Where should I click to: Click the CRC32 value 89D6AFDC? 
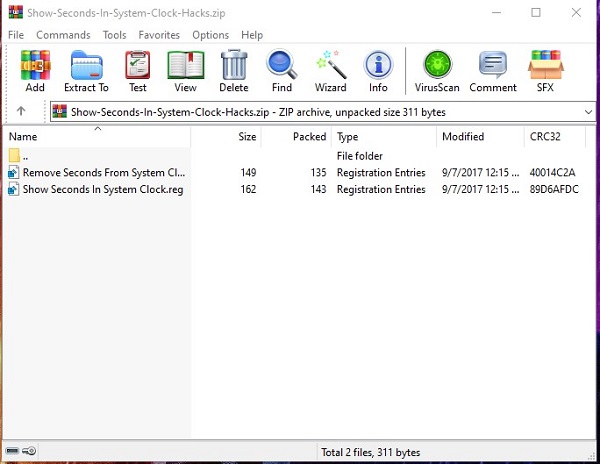click(x=554, y=189)
